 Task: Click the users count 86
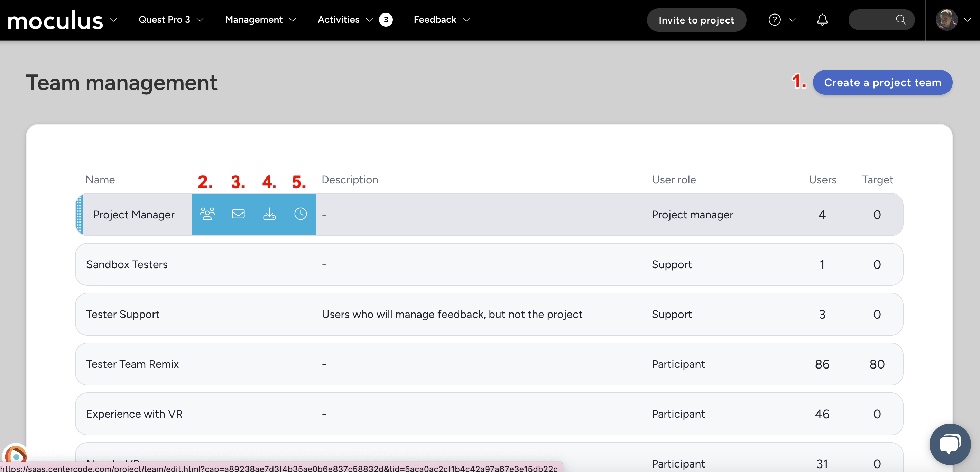pos(822,364)
